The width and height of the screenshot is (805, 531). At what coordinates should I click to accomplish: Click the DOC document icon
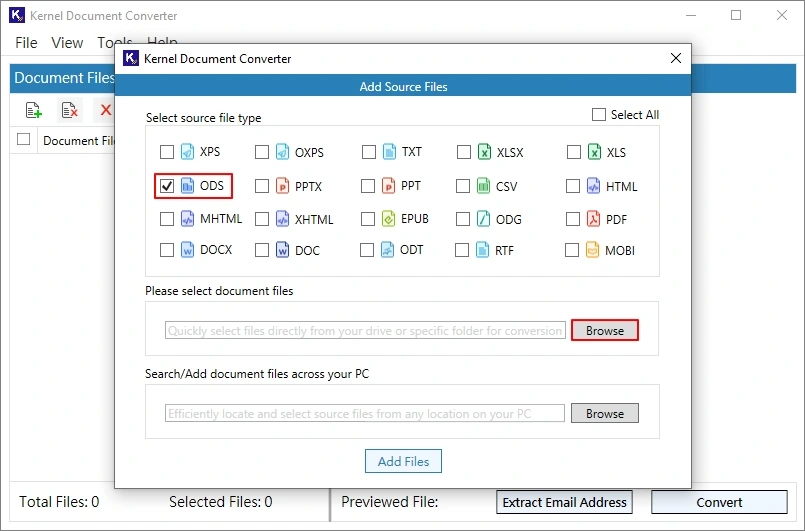tap(282, 250)
